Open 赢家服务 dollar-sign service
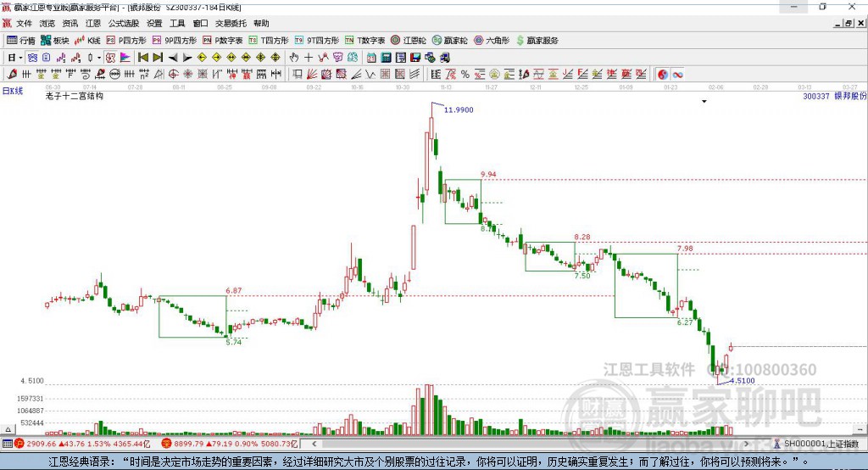The height and width of the screenshot is (470, 868). click(x=537, y=41)
